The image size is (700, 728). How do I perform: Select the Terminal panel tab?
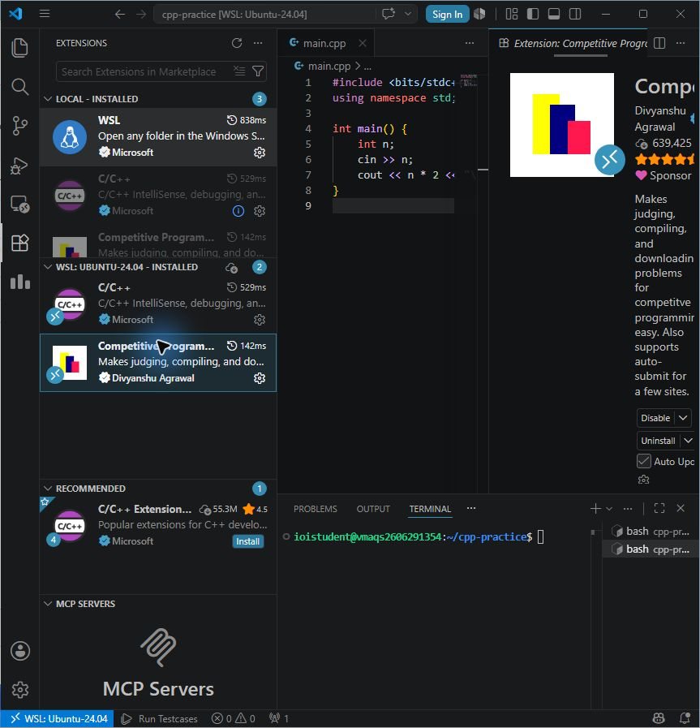point(430,509)
